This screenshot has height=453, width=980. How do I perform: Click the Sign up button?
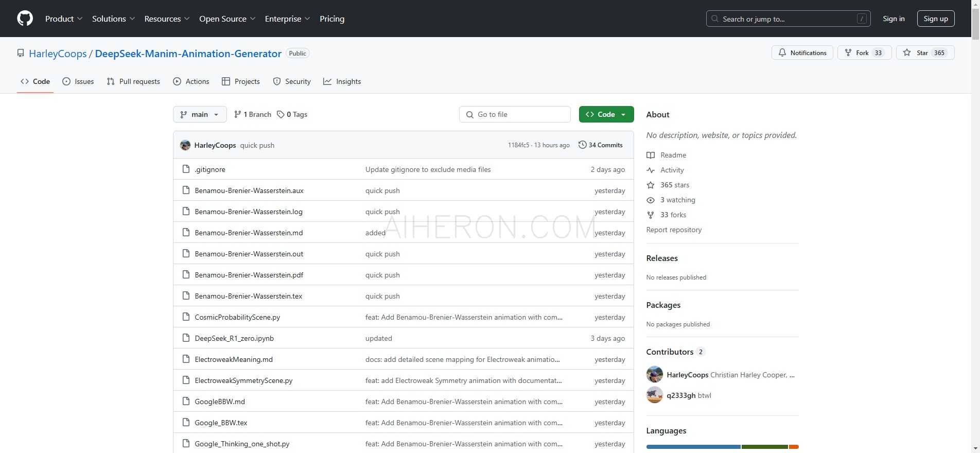point(936,19)
